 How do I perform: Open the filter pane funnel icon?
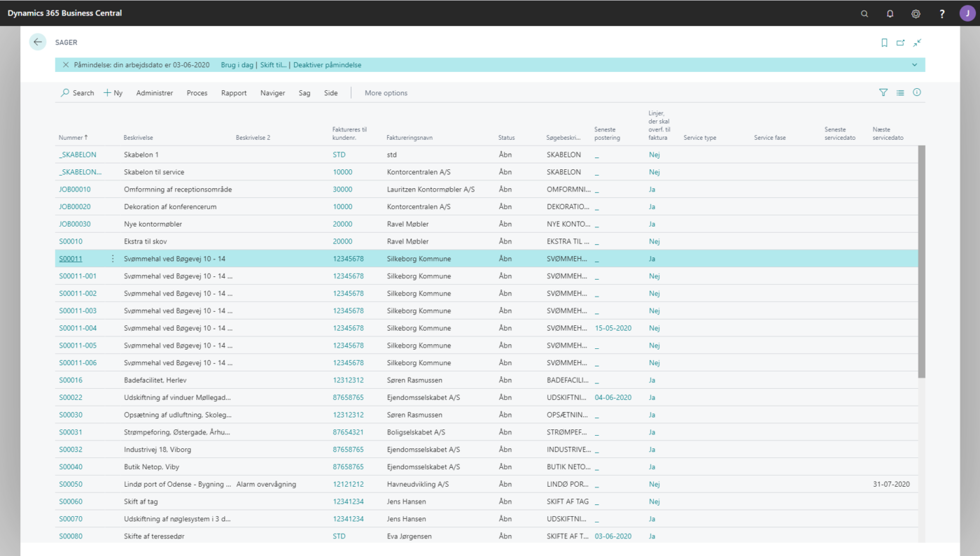[883, 92]
